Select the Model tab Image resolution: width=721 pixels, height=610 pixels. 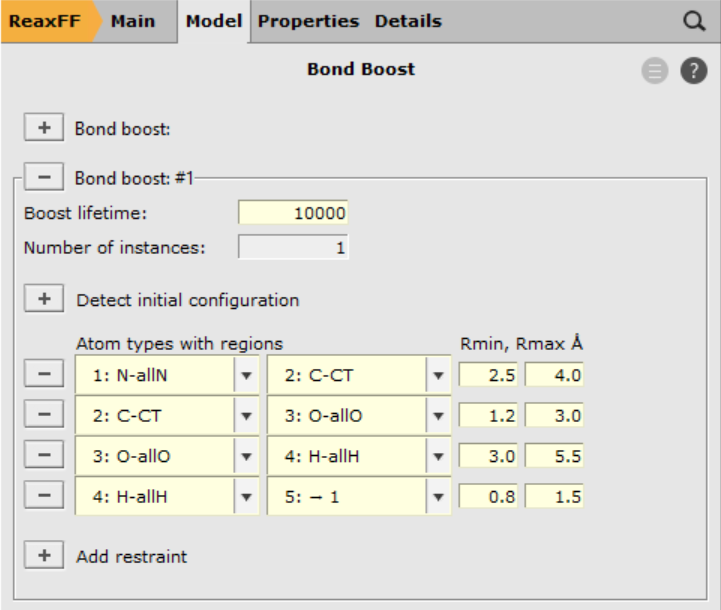click(x=214, y=21)
